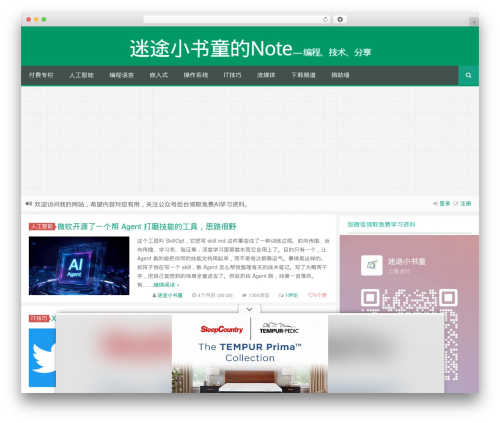
Task: Open the 编程语言 menu item
Action: (122, 75)
